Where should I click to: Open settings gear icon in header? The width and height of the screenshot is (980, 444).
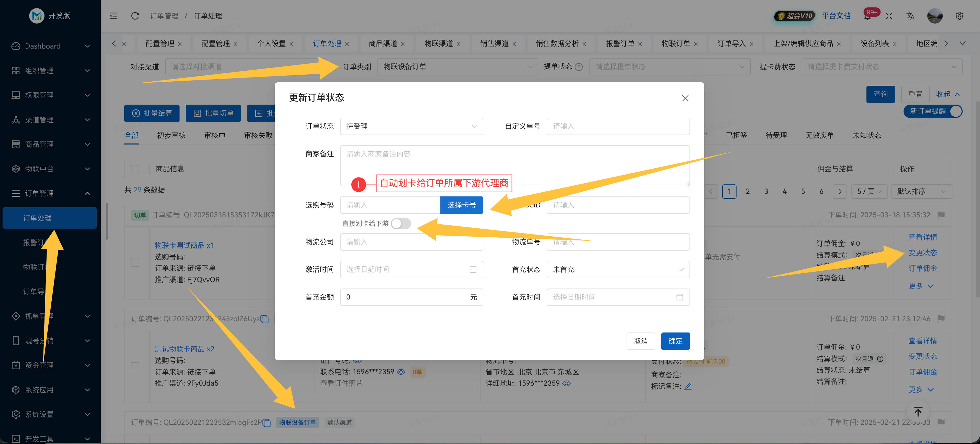959,16
